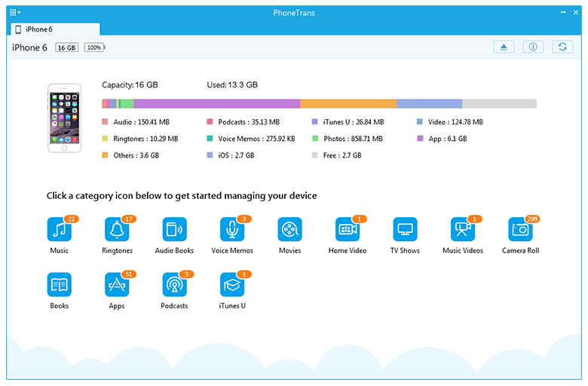Open the Podcasts category icon
The height and width of the screenshot is (386, 588).
coord(174,285)
